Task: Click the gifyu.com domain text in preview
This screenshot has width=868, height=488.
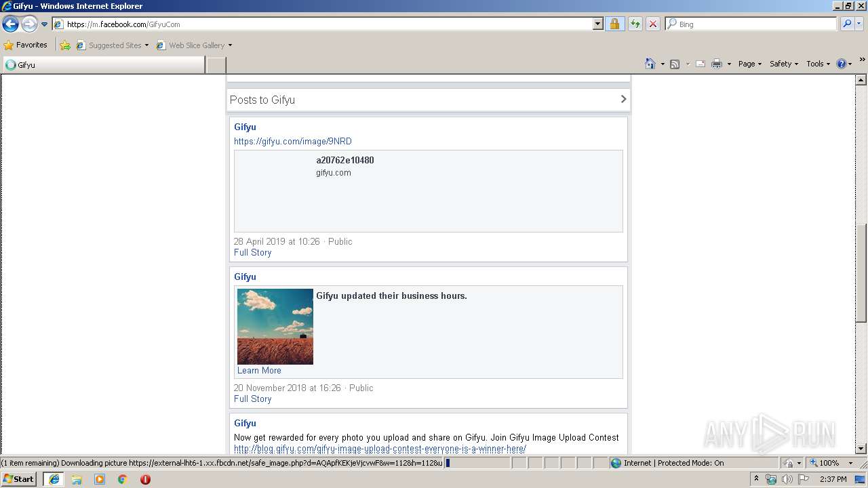Action: (x=334, y=173)
